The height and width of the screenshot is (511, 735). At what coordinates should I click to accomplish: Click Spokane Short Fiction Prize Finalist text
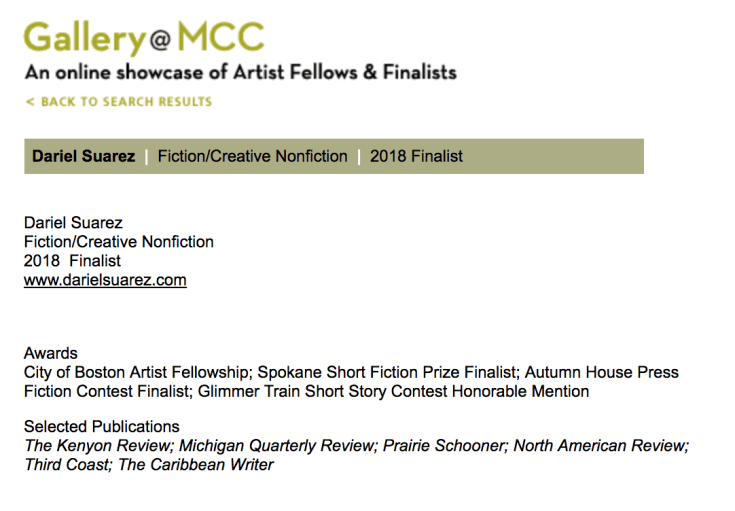tap(387, 372)
